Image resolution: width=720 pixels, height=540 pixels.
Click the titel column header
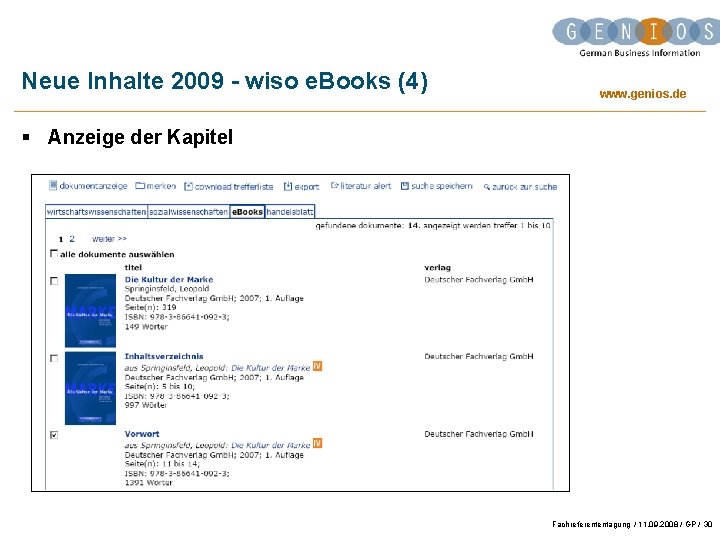(x=133, y=267)
